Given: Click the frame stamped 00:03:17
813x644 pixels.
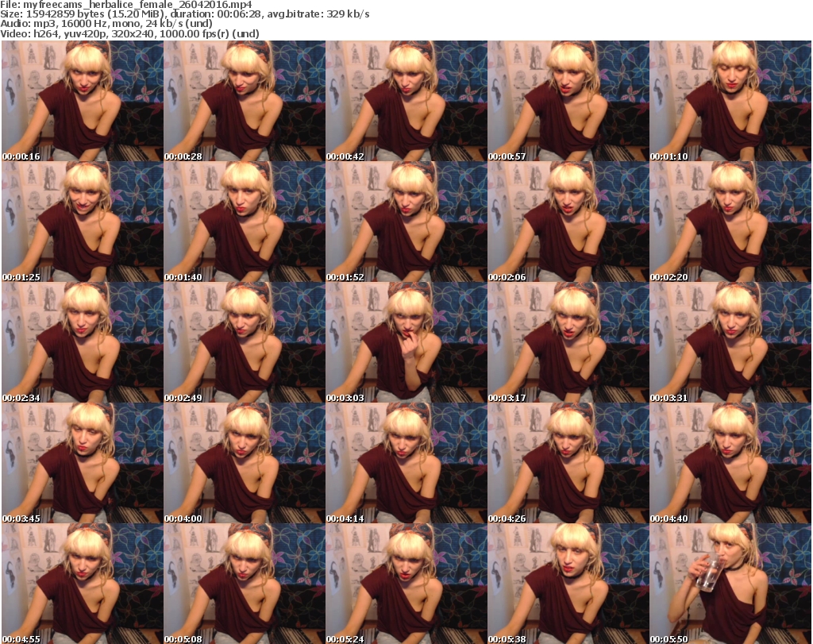Looking at the screenshot, I should click(x=568, y=342).
